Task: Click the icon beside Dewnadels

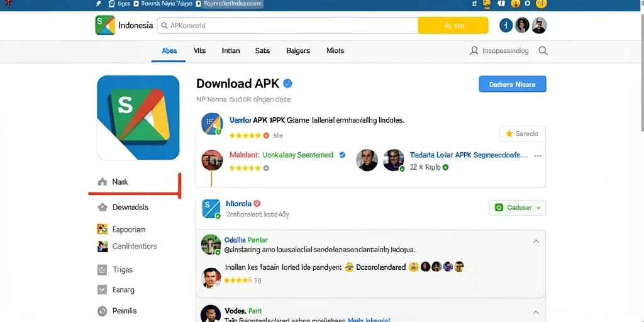Action: [103, 207]
